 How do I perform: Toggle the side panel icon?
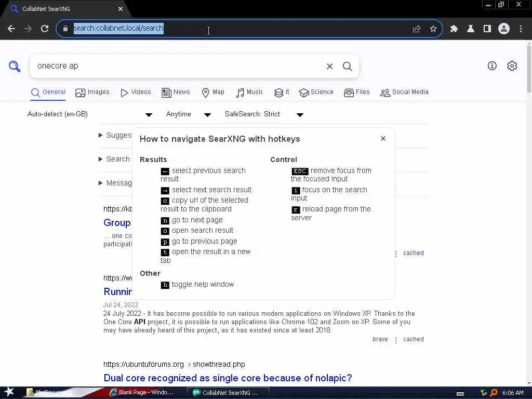[487, 29]
